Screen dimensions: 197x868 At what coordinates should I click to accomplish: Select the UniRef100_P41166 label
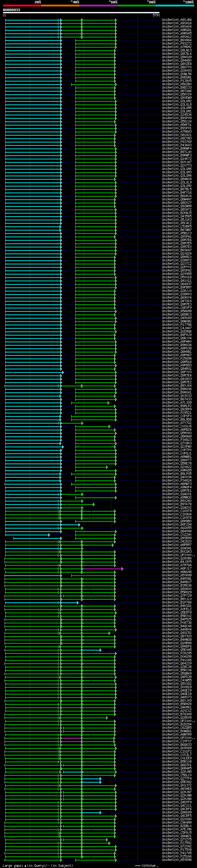click(x=177, y=660)
